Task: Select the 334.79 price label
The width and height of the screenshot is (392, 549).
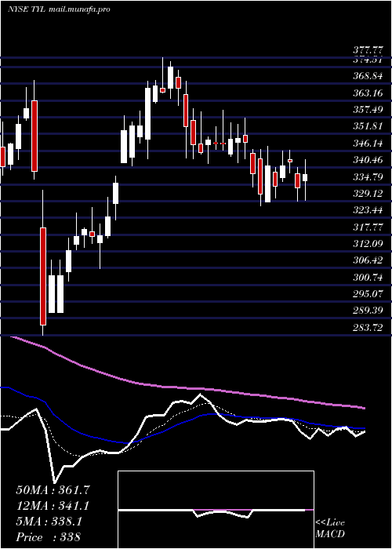Action: [x=368, y=177]
